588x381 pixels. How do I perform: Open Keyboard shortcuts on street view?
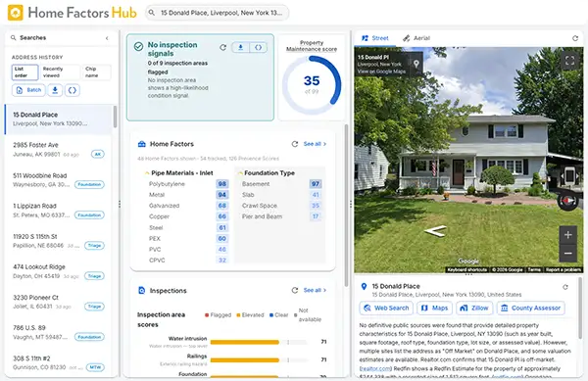coord(467,269)
